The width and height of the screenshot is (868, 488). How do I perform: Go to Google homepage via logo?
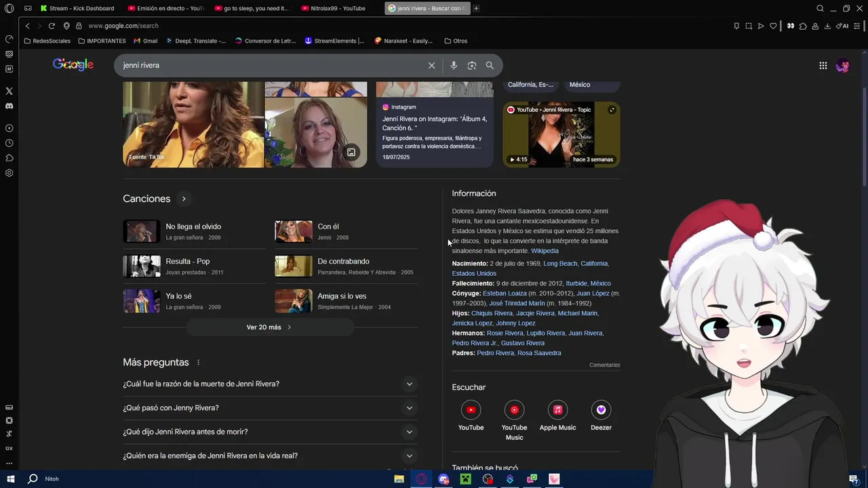(73, 65)
